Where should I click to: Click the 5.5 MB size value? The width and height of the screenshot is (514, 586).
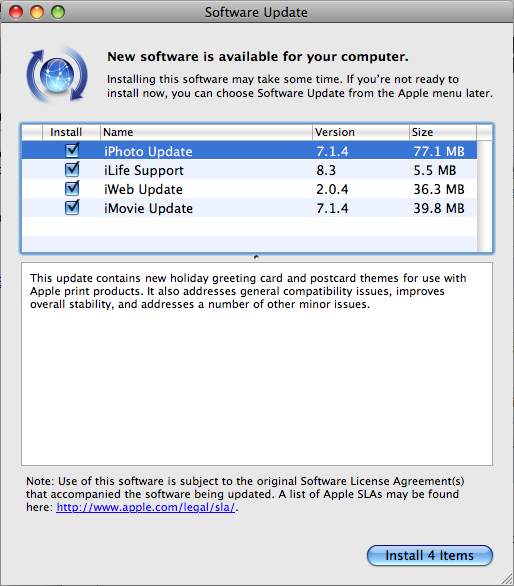(x=435, y=170)
